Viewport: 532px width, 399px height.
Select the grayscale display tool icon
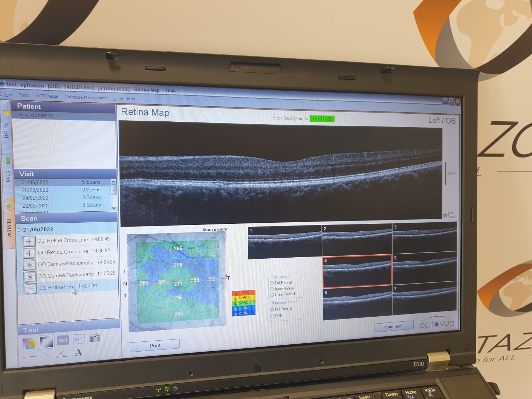(x=46, y=342)
